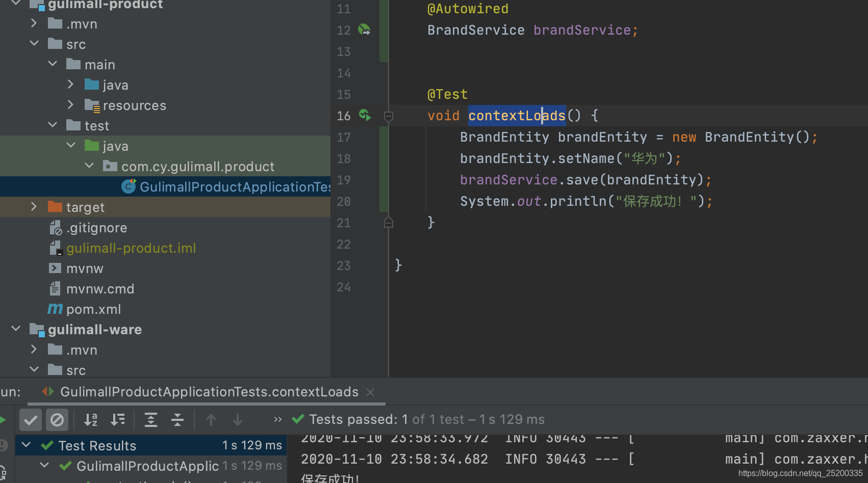Rerun the test with green play button

(x=3, y=420)
